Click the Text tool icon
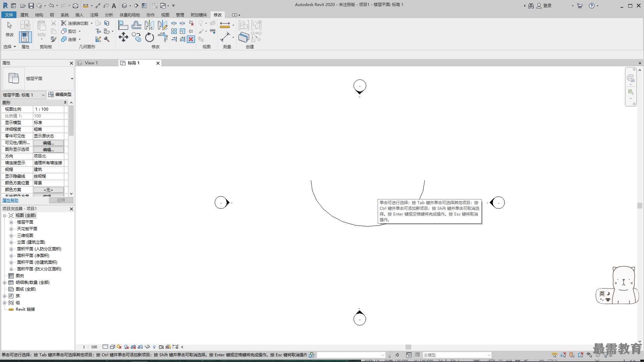The image size is (644, 362). pos(114,6)
